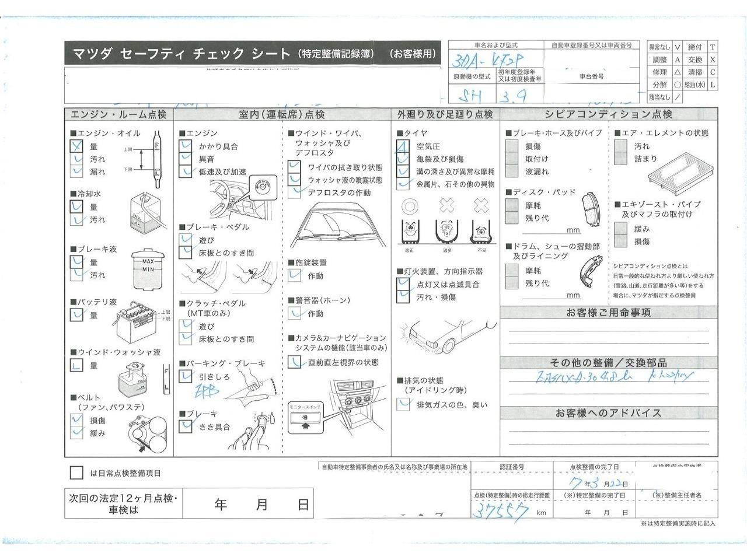Toggle the かかり具合 checkbox
The image size is (747, 560).
click(186, 146)
